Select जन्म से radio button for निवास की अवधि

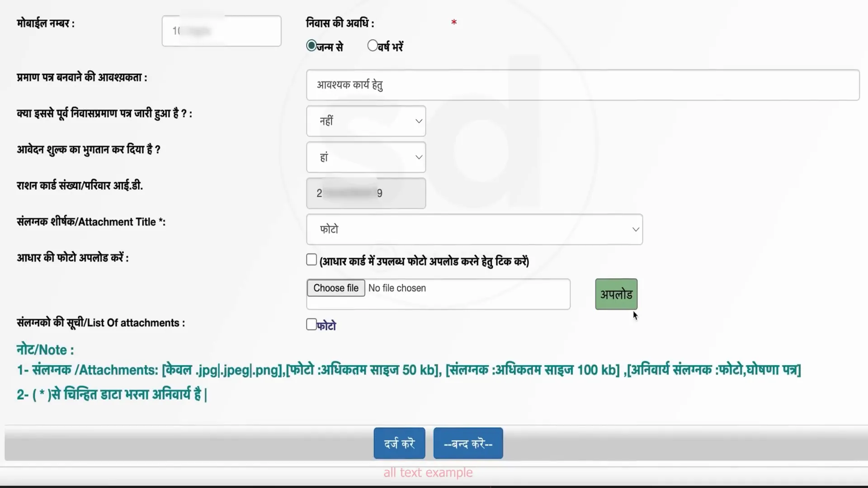(x=311, y=46)
